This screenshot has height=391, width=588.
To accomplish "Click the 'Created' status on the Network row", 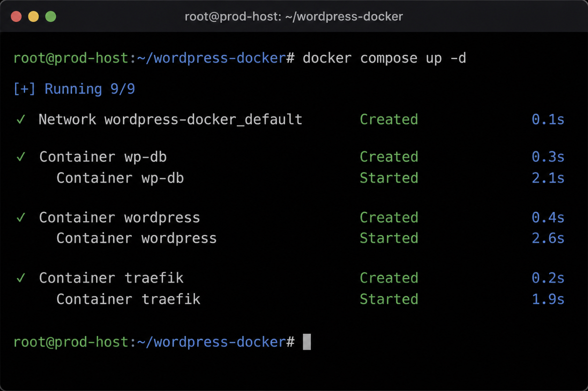I will pos(389,120).
